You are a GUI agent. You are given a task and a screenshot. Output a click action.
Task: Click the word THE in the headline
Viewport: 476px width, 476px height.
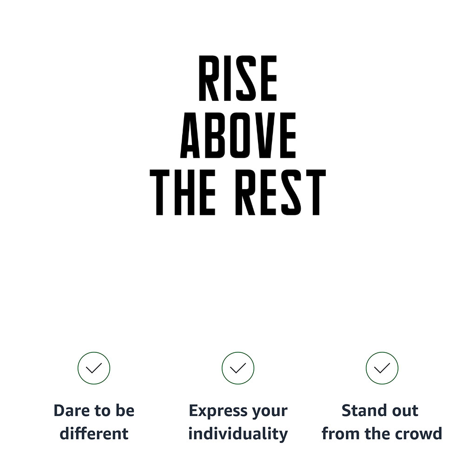(x=183, y=192)
